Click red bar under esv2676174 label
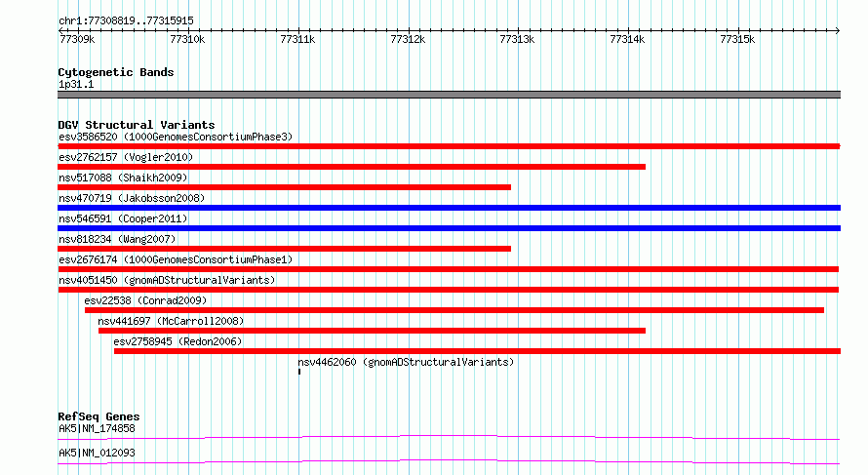 (x=449, y=269)
